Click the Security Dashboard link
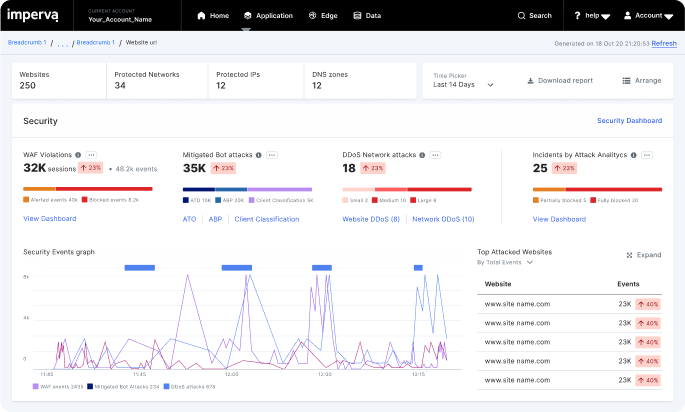 [x=629, y=121]
